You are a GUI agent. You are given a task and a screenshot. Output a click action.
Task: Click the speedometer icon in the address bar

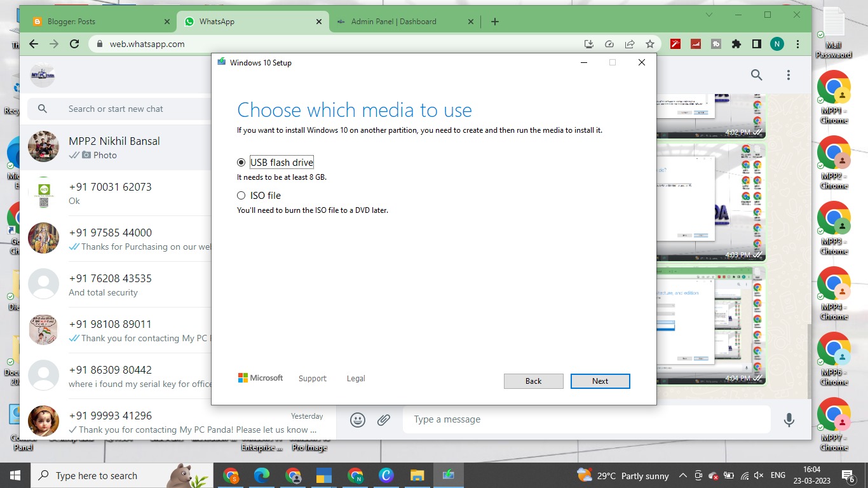[609, 44]
